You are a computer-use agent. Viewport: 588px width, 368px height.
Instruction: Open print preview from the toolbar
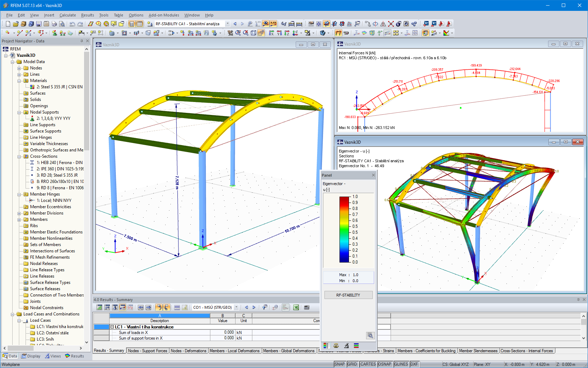(62, 24)
